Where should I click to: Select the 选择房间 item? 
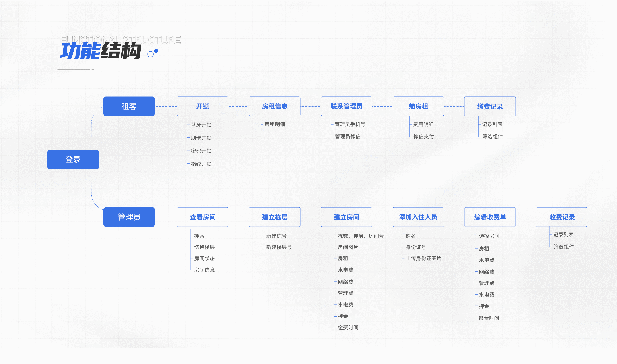click(489, 236)
